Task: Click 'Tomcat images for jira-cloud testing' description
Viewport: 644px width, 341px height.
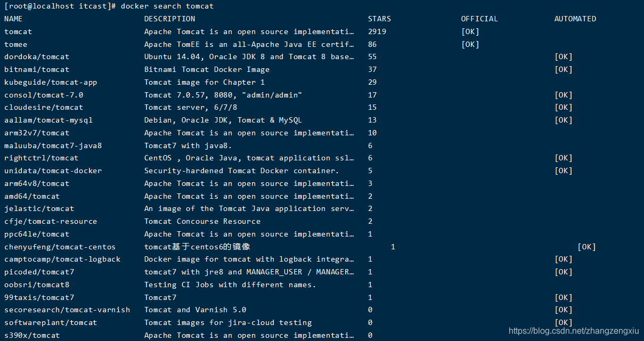Action: 228,322
